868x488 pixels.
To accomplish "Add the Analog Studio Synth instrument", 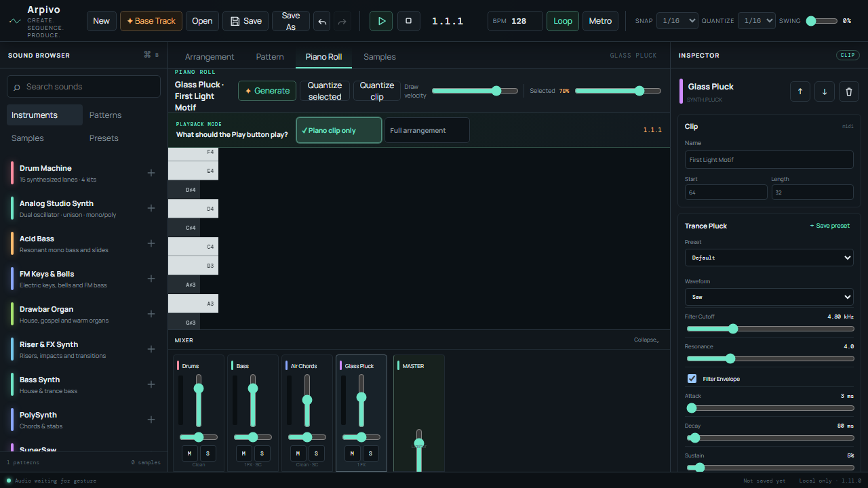I will coord(151,208).
